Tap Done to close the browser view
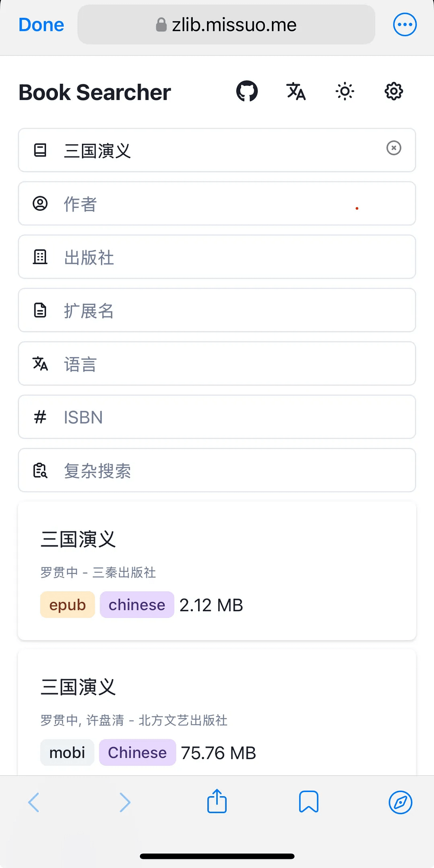The image size is (434, 868). [x=41, y=24]
